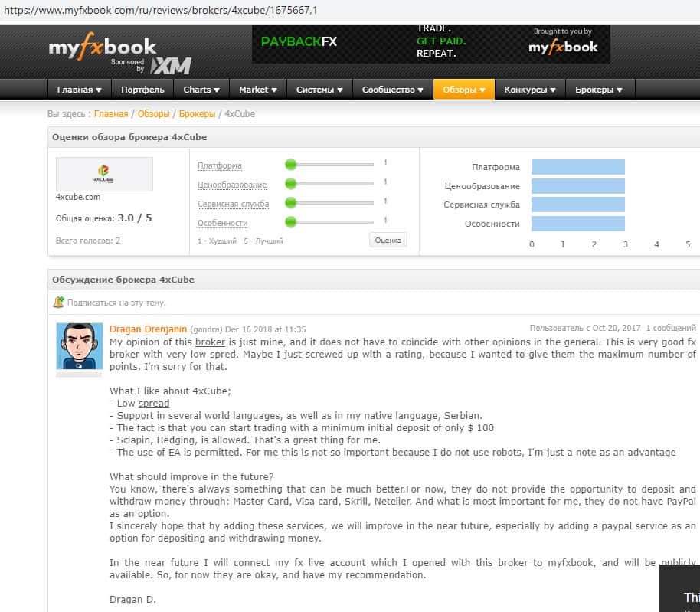The image size is (700, 612).
Task: Click the Платформа rating label
Action: coord(220,165)
